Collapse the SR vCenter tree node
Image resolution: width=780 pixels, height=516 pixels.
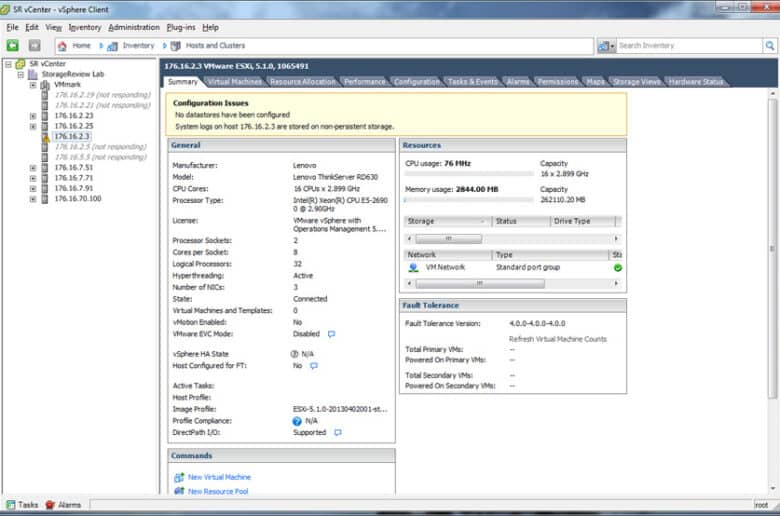point(8,64)
